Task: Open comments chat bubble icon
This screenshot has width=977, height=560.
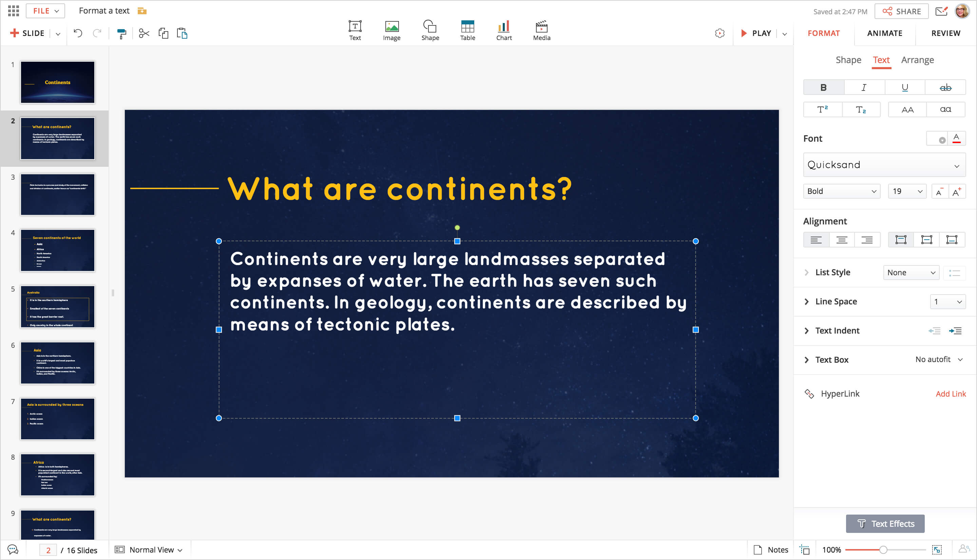Action: tap(13, 549)
